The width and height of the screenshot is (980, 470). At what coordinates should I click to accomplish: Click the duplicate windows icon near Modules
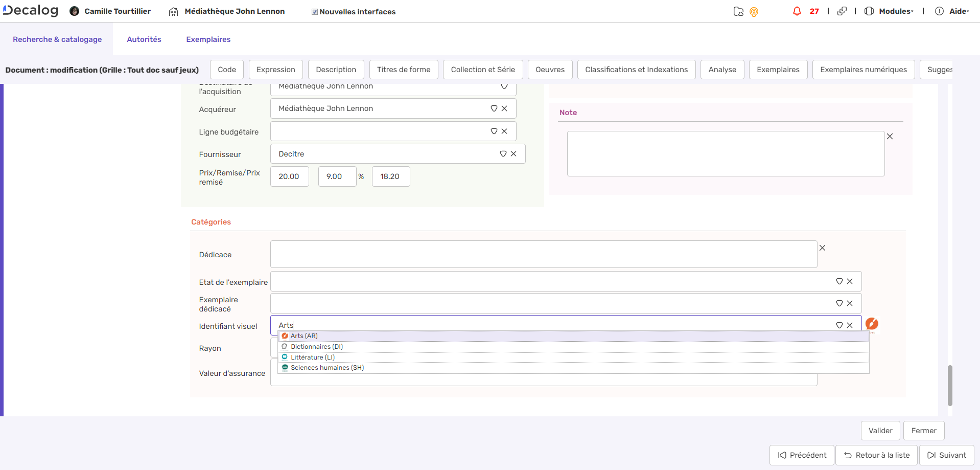tap(842, 11)
